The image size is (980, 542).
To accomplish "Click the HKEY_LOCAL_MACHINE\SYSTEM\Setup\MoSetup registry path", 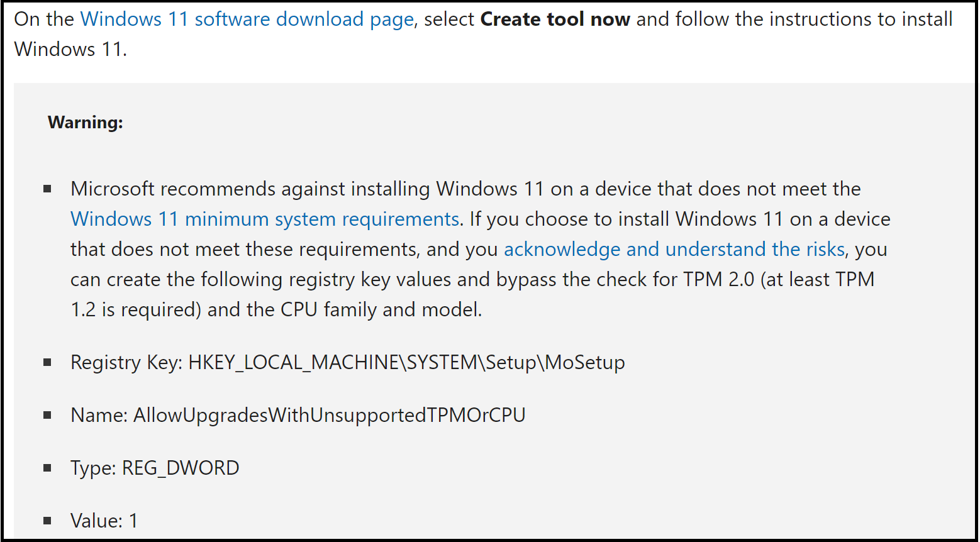I will click(406, 362).
